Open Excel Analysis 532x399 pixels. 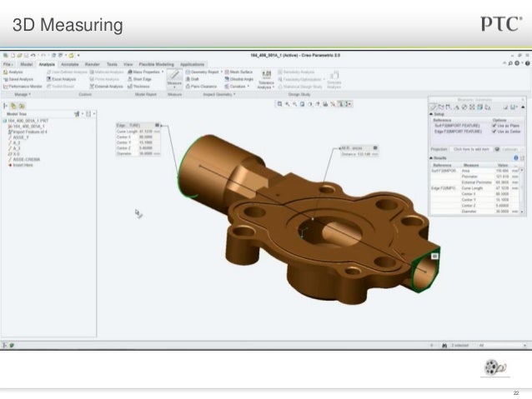tap(62, 79)
